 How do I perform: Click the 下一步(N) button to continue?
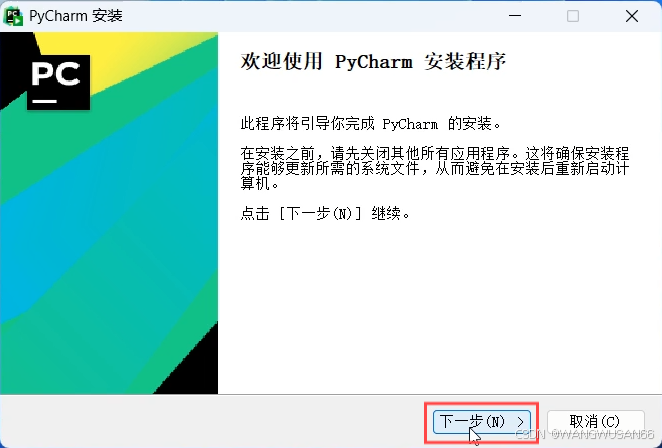coord(482,421)
